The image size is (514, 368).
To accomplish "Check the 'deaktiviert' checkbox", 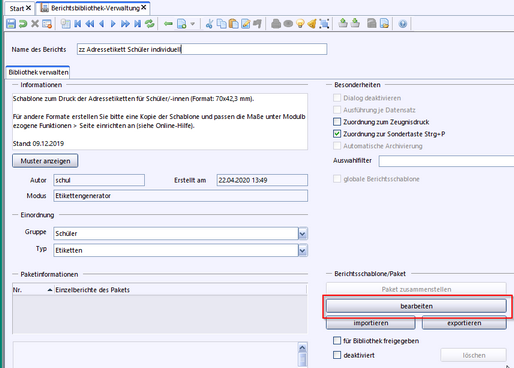I will click(337, 355).
